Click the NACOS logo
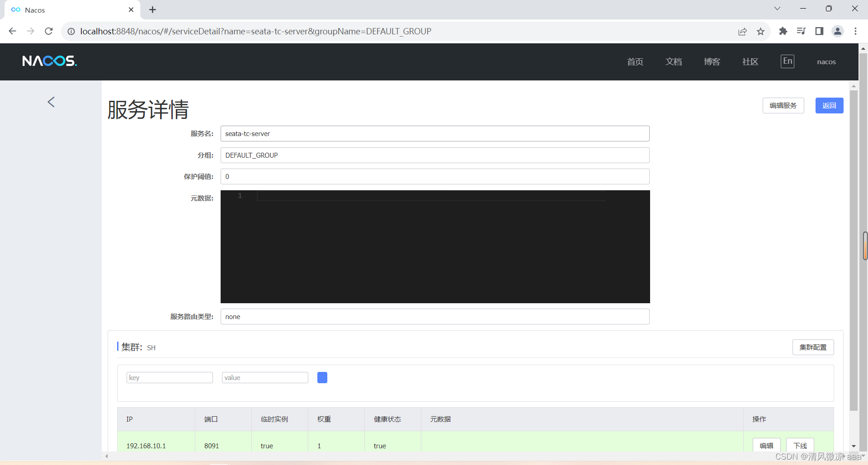This screenshot has height=465, width=868. pos(50,61)
